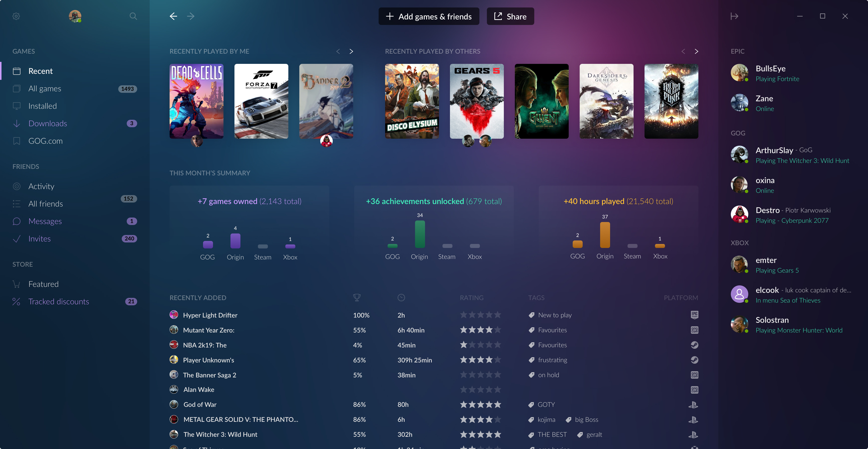Open the Tracked discounts section
This screenshot has height=449, width=868.
click(x=58, y=301)
